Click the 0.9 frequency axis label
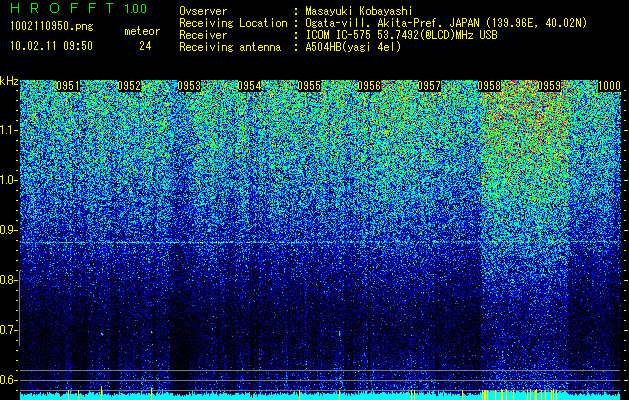The height and width of the screenshot is (400, 629). pyautogui.click(x=7, y=230)
